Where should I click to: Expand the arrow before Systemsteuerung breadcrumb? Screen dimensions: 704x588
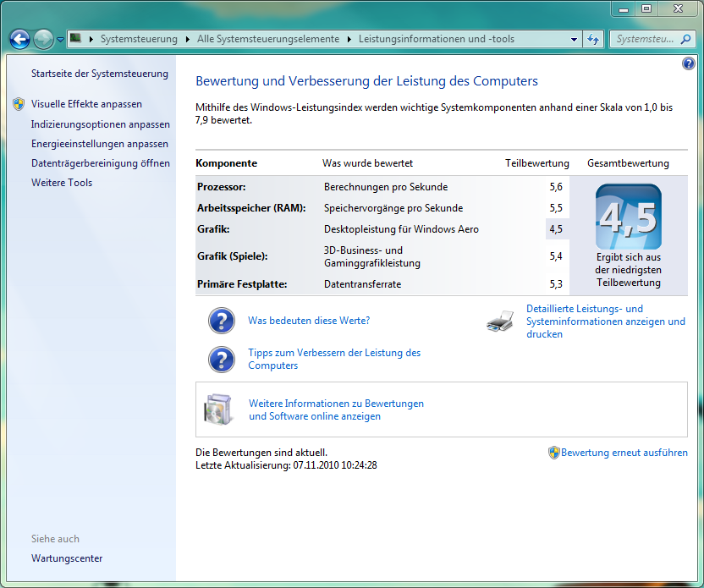coord(91,39)
